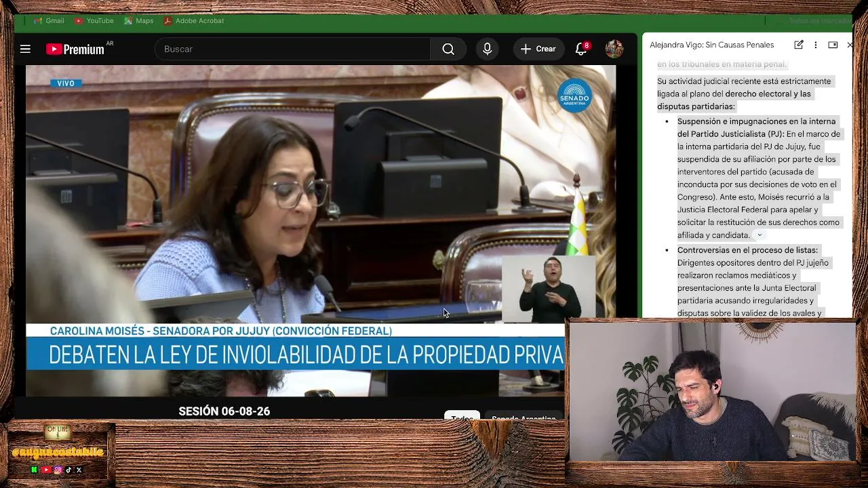Click the @auguscostabile handle in overlay
The height and width of the screenshot is (488, 868).
[57, 453]
